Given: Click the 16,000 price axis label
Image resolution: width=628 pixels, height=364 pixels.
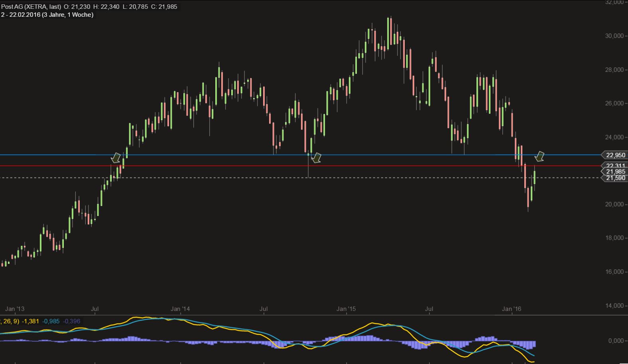Looking at the screenshot, I should tap(614, 272).
